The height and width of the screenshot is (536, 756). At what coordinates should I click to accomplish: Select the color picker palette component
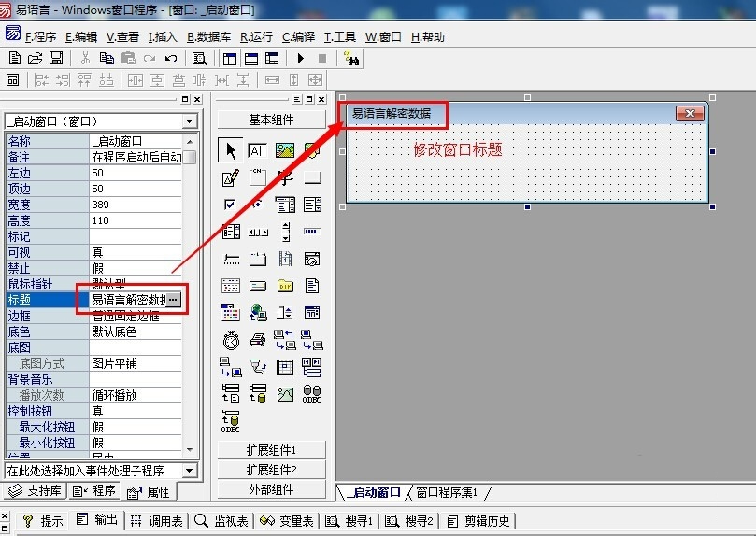[x=231, y=313]
